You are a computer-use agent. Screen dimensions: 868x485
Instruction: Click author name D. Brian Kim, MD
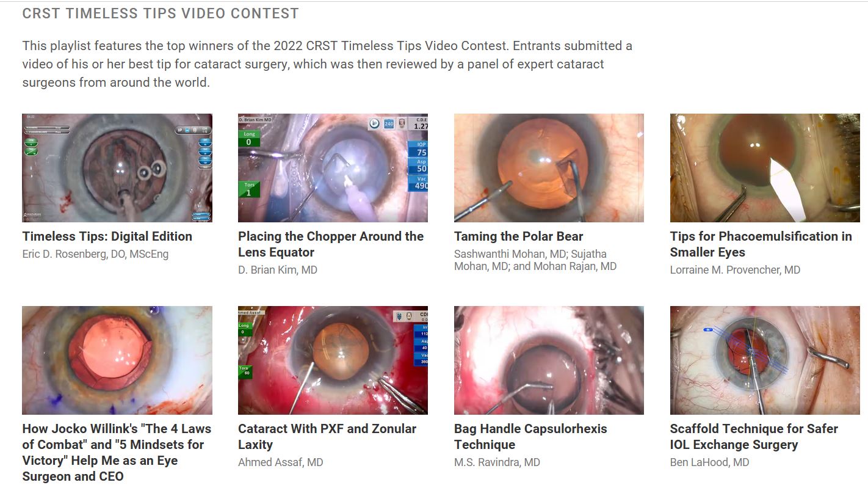tap(278, 269)
